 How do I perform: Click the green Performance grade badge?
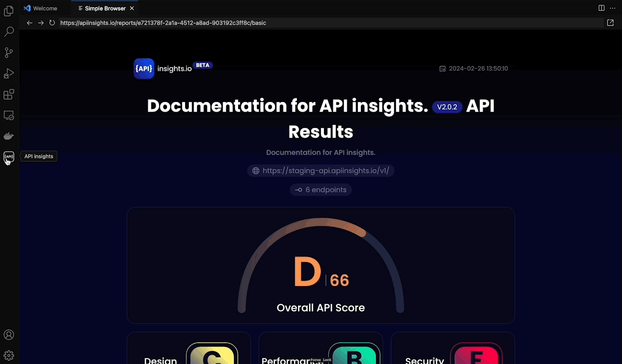[354, 353]
